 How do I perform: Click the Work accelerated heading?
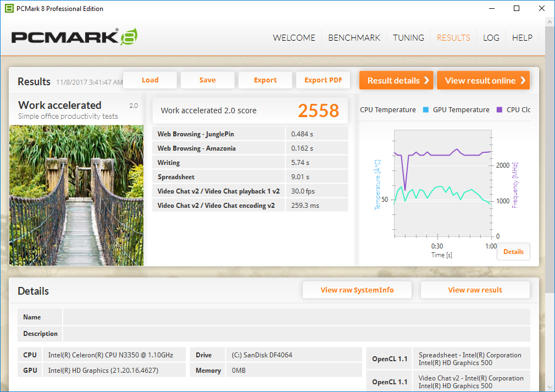60,105
